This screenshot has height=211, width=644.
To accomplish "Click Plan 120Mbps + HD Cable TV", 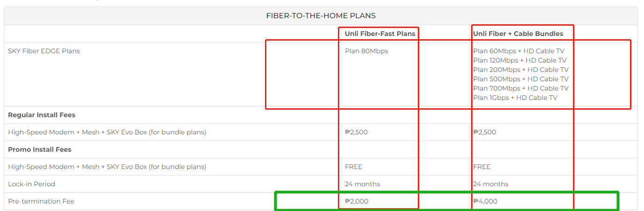I will 520,60.
